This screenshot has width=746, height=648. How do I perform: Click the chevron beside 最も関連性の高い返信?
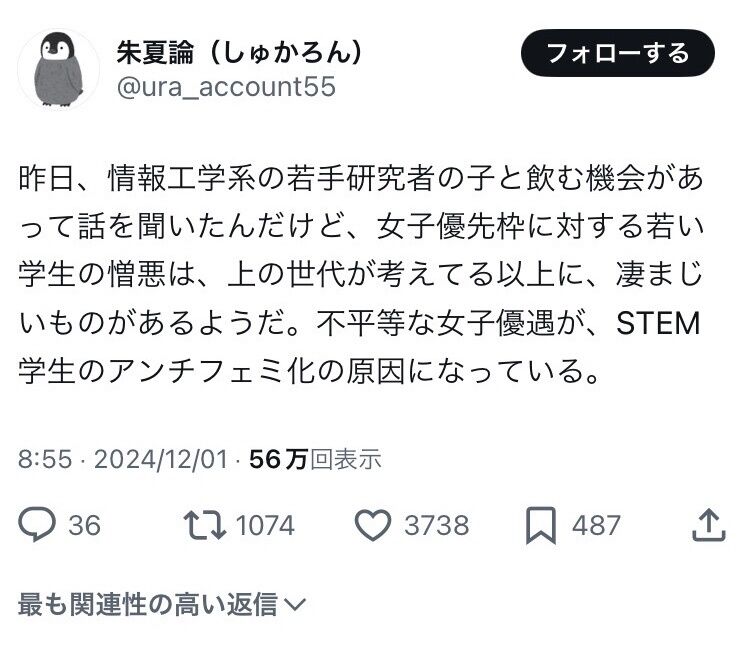[x=295, y=604]
